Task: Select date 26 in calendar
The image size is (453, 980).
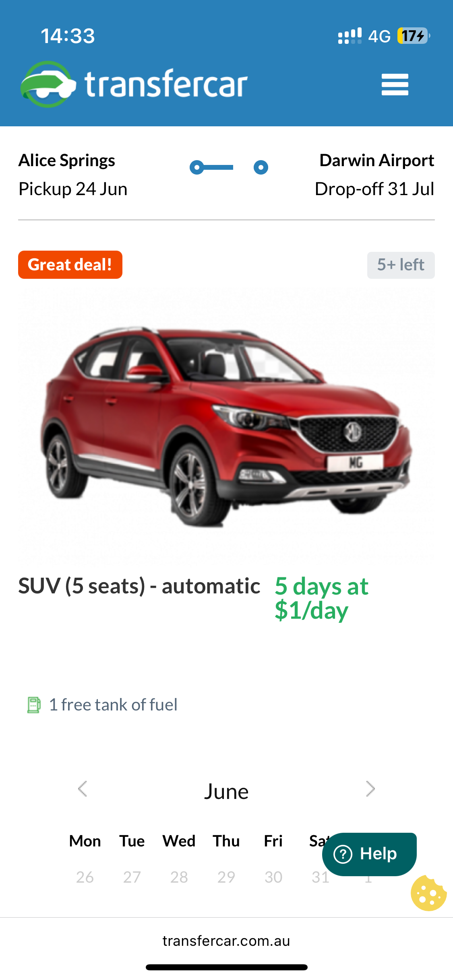Action: (x=85, y=877)
